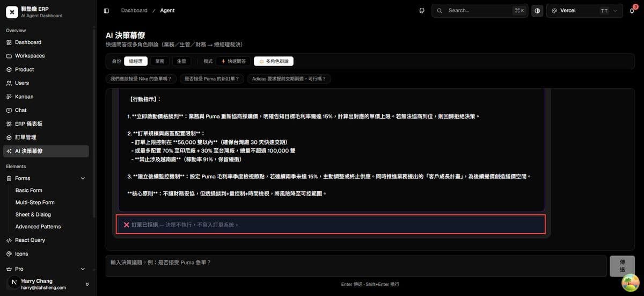Click Agent breadcrumb
The height and width of the screenshot is (296, 644).
(x=167, y=11)
